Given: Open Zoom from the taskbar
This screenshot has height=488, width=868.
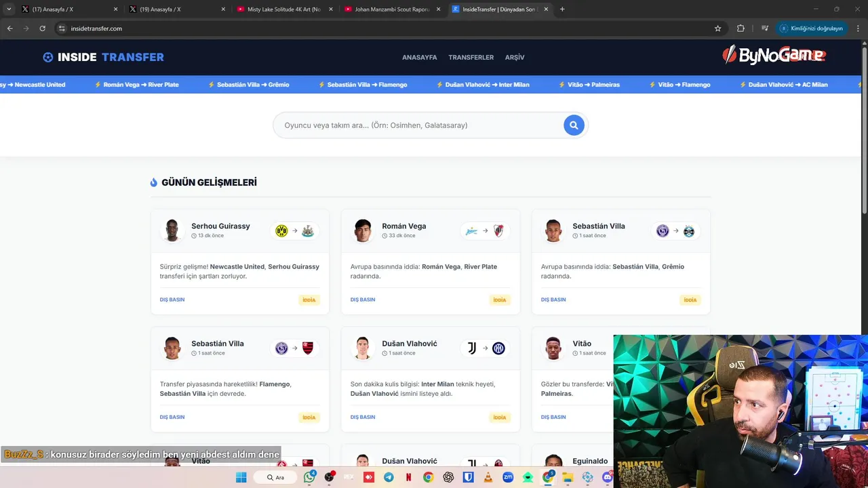Looking at the screenshot, I should tap(507, 477).
